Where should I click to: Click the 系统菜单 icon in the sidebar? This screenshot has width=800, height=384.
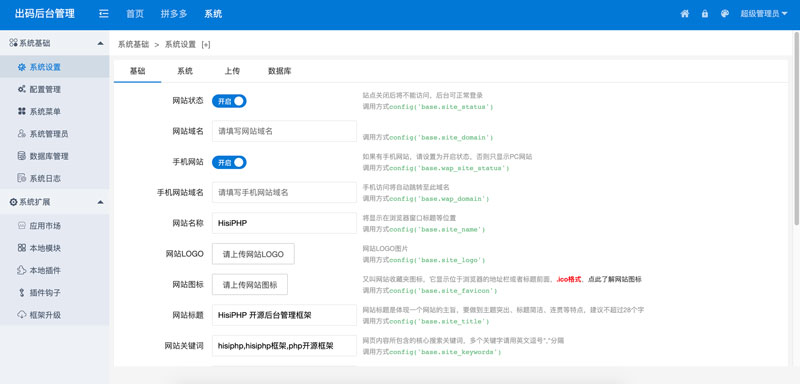tap(21, 111)
